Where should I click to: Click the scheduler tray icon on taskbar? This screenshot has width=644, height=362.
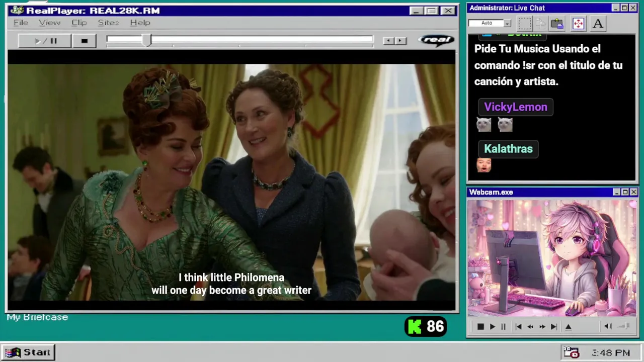571,352
